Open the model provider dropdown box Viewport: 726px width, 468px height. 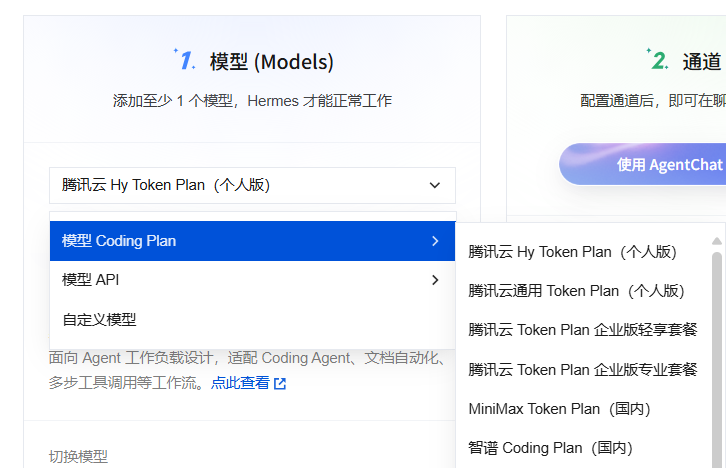(252, 185)
